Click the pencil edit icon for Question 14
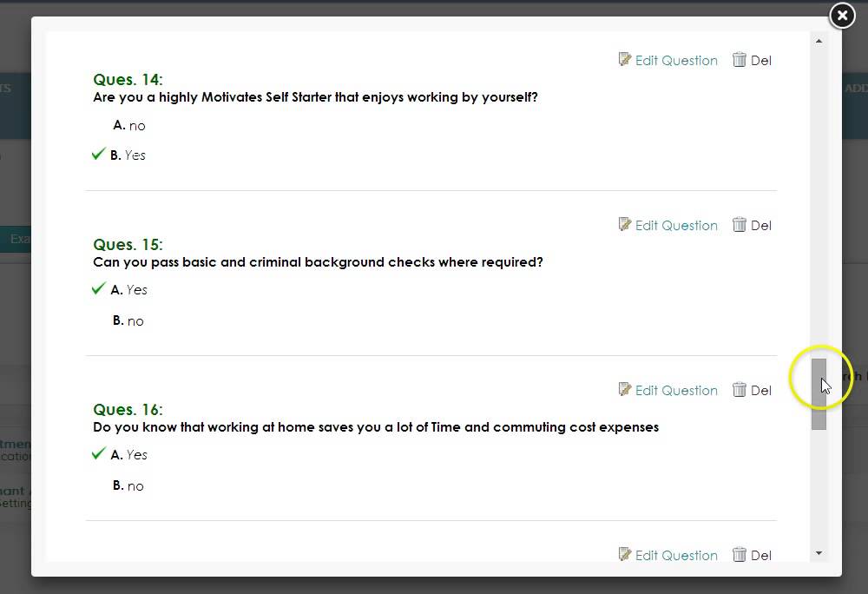Viewport: 868px width, 594px height. click(625, 59)
